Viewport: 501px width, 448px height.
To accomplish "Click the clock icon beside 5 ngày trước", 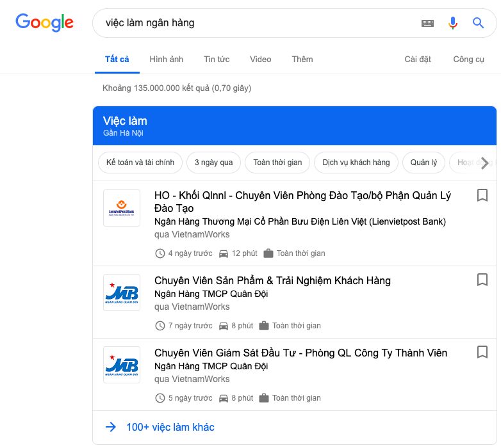I will (160, 398).
